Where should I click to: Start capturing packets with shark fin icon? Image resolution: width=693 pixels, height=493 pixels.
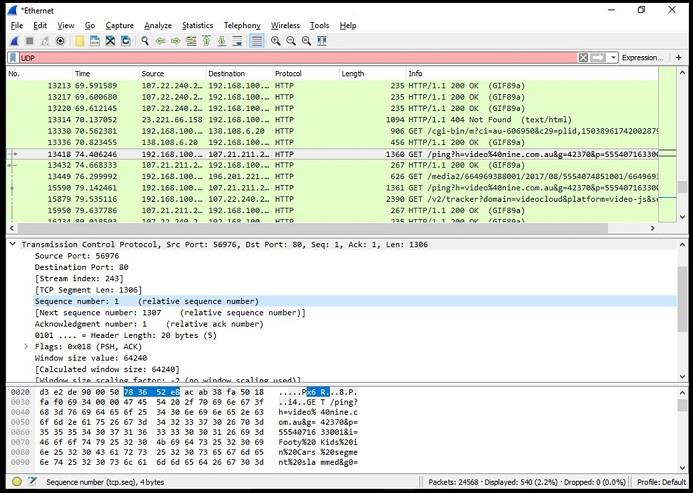[14, 41]
